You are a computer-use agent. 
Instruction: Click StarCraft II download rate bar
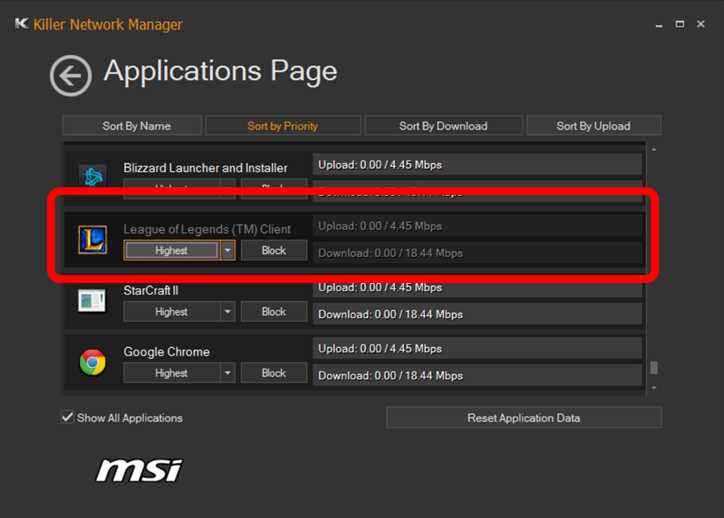[477, 314]
